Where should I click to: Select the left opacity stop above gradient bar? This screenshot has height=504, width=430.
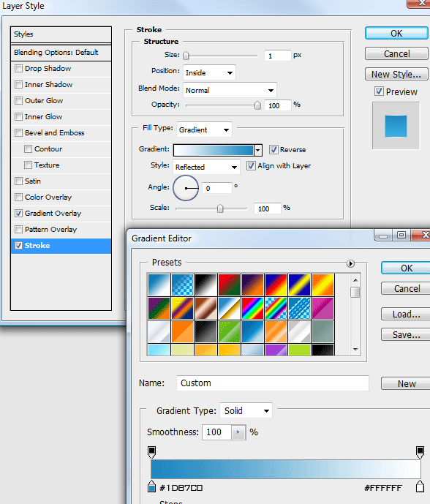151,451
